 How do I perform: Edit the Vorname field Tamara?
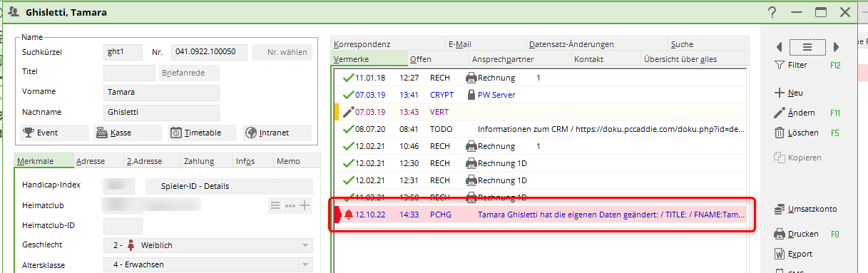click(161, 93)
